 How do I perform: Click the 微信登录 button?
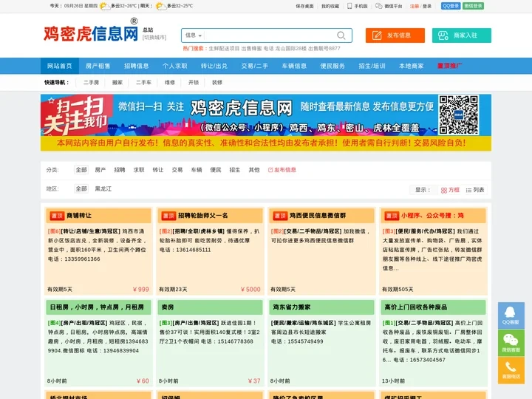[474, 6]
